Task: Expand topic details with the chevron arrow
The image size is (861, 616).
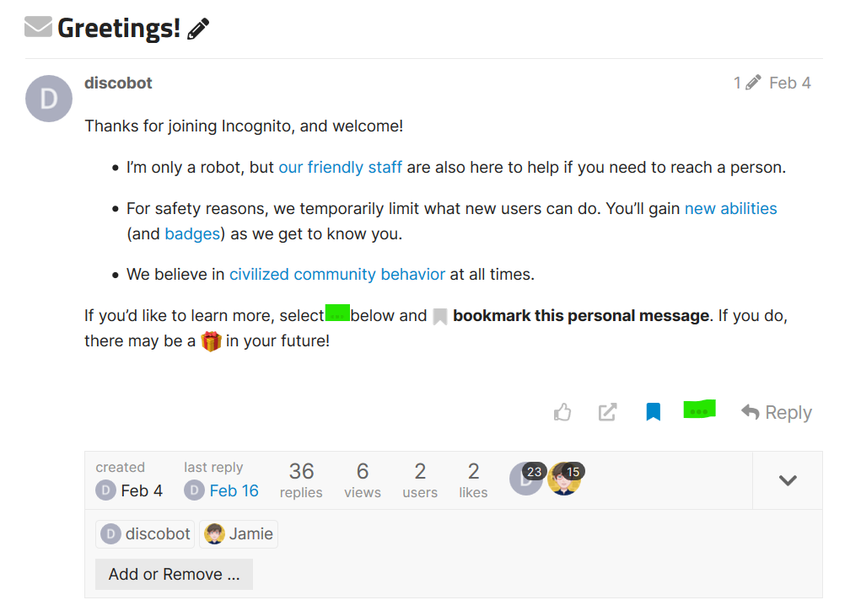Action: click(x=788, y=480)
